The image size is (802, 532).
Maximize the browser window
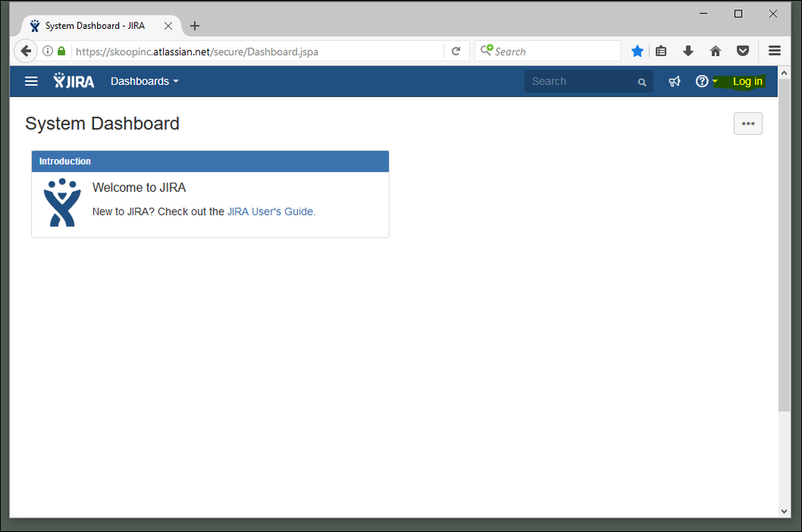[x=738, y=14]
